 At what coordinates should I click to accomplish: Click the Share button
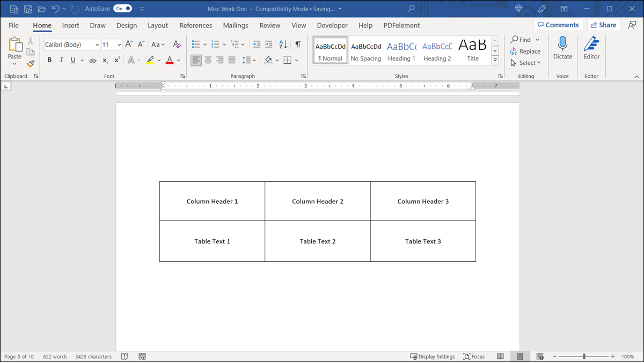click(x=604, y=25)
